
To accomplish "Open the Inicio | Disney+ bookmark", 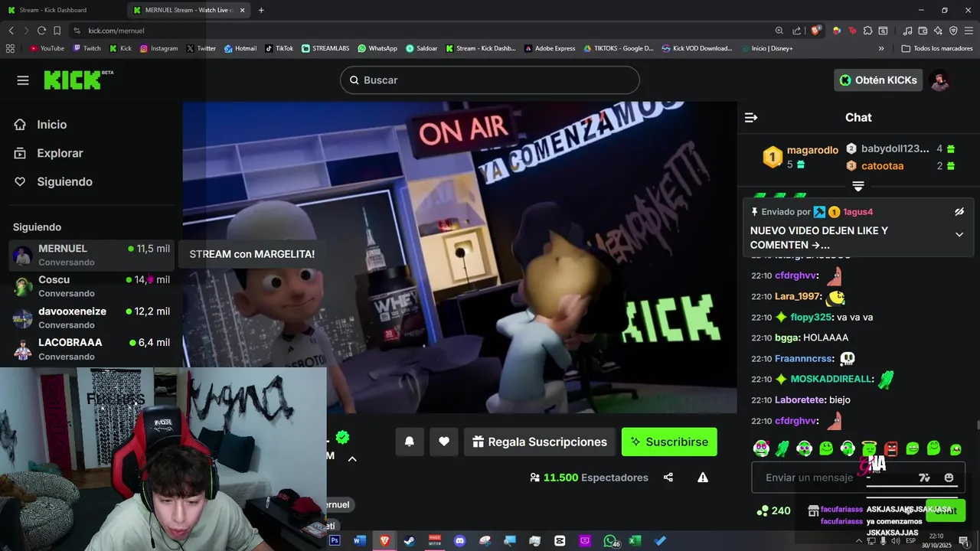I will click(x=767, y=48).
